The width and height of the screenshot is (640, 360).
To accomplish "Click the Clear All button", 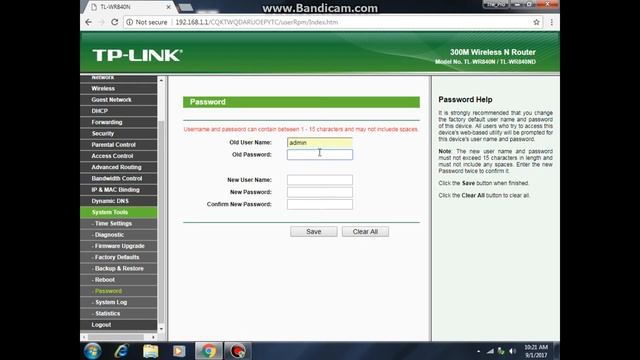I will [365, 231].
